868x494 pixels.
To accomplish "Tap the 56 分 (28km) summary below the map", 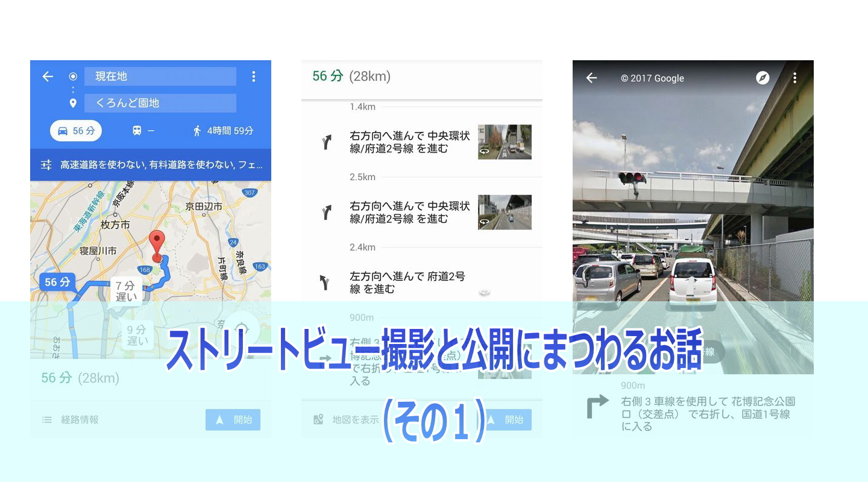I will [x=80, y=378].
